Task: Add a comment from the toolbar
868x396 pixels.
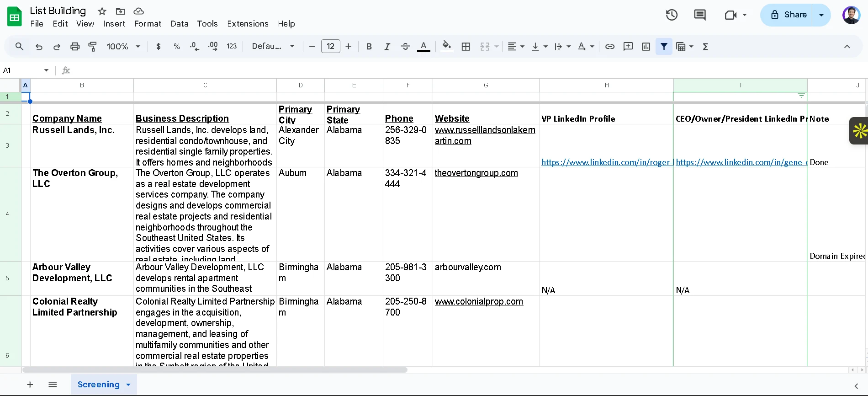Action: (x=628, y=46)
